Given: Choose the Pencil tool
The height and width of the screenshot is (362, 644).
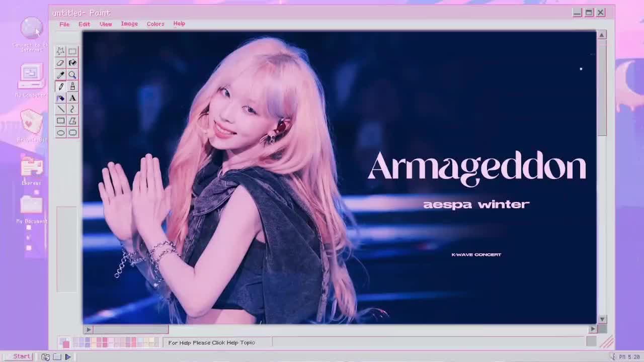Looking at the screenshot, I should pos(60,86).
